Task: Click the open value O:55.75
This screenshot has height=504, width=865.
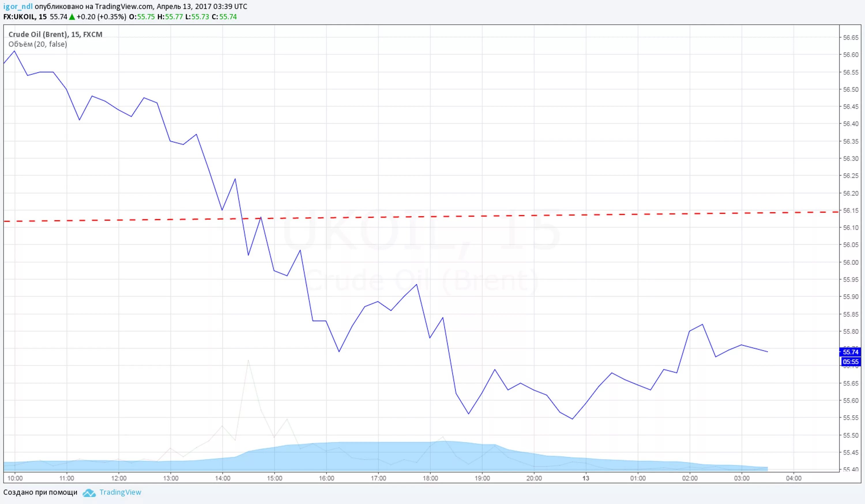Action: tap(142, 17)
